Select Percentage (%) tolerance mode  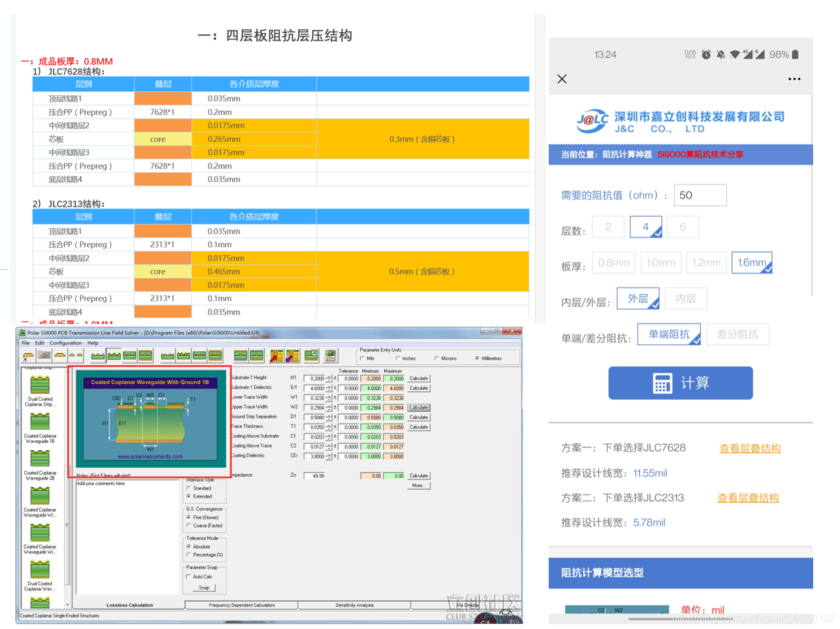[x=189, y=555]
